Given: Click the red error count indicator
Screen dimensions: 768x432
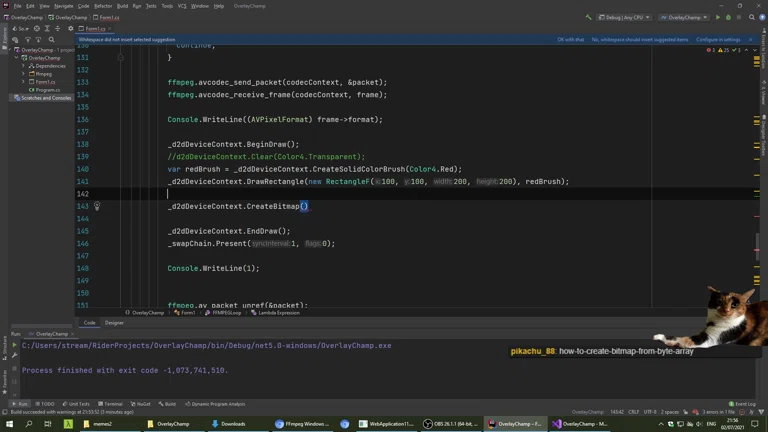Looking at the screenshot, I should (711, 50).
